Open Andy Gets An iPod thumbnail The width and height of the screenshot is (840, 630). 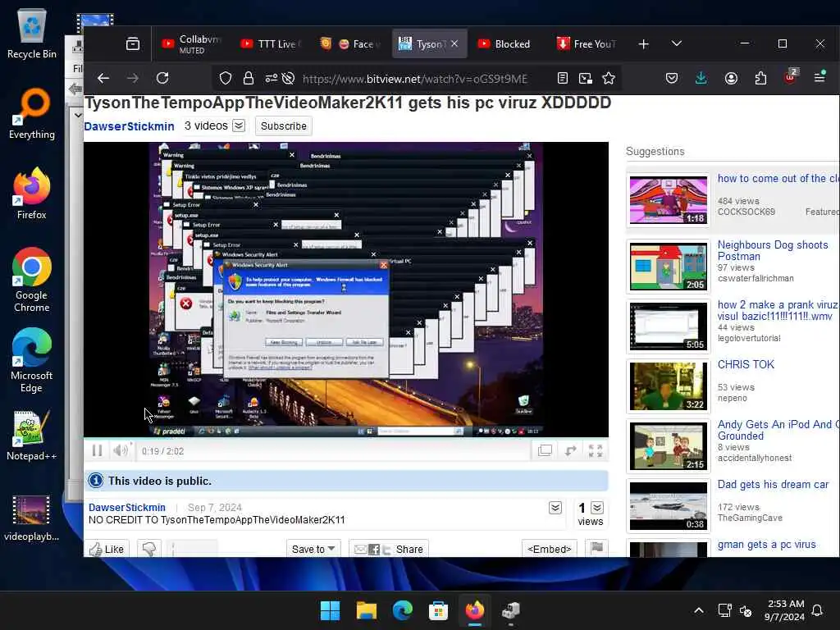(668, 446)
